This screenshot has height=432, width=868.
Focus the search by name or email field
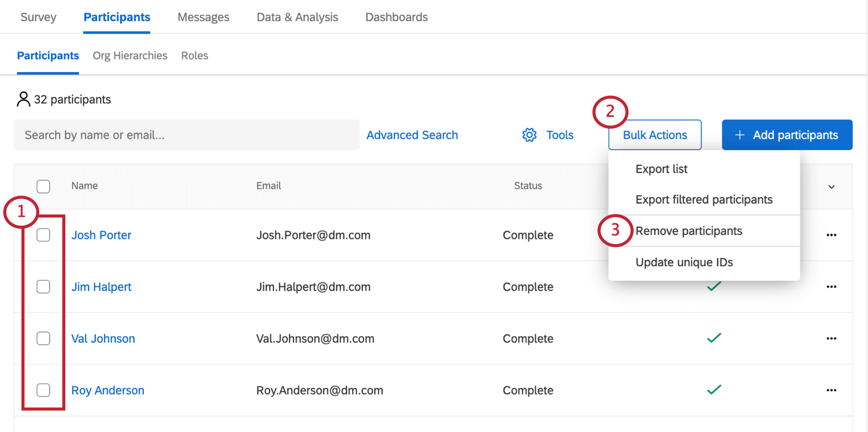pyautogui.click(x=186, y=135)
